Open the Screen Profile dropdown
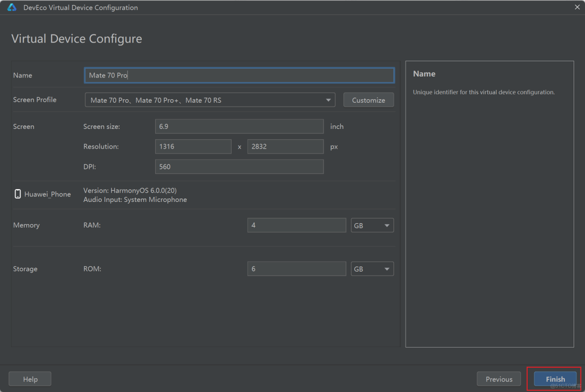 tap(210, 100)
